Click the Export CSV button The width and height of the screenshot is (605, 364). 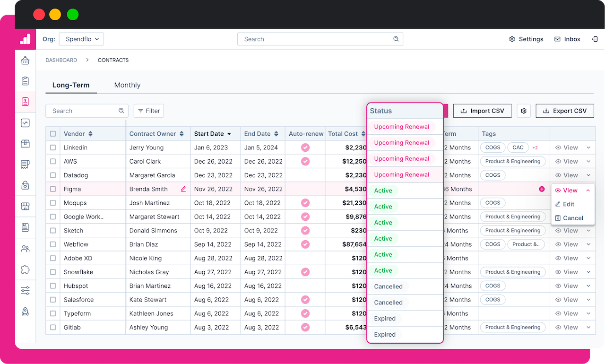(x=565, y=111)
